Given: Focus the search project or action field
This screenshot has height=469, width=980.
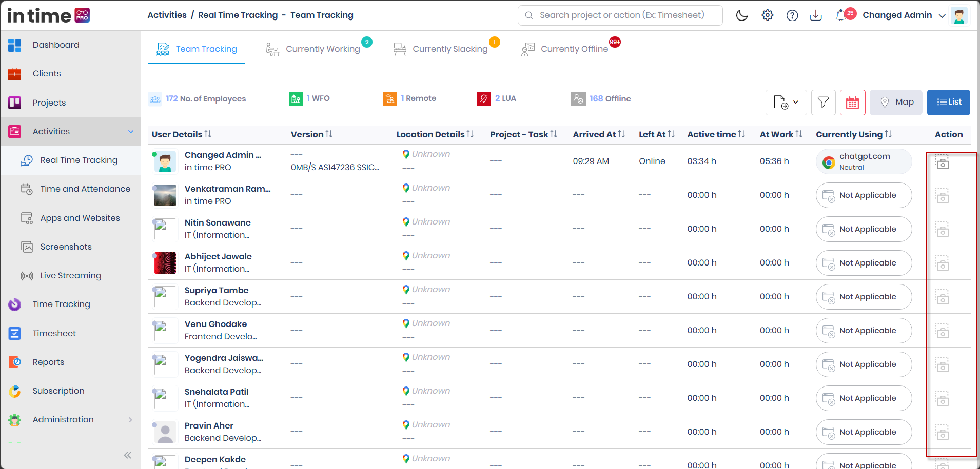Looking at the screenshot, I should [x=620, y=15].
